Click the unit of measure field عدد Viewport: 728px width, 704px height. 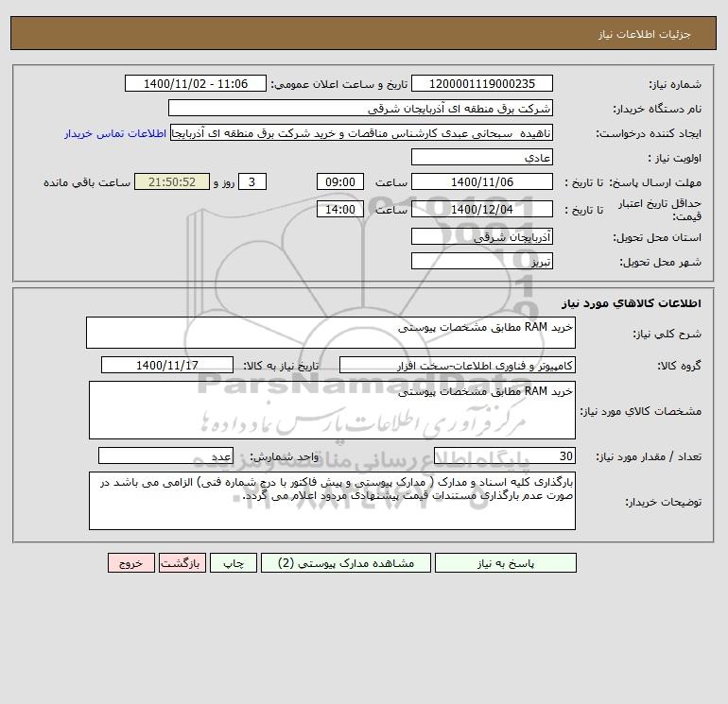click(165, 455)
